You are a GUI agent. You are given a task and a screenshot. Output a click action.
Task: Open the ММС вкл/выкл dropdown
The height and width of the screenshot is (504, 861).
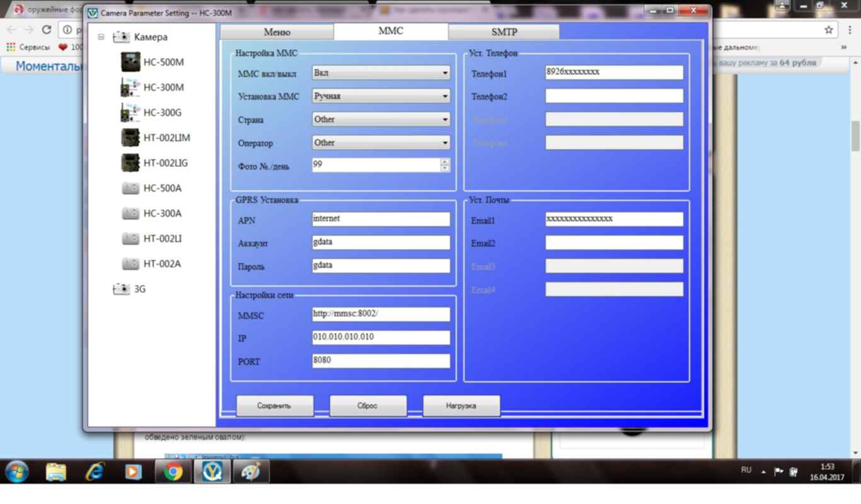(x=381, y=73)
